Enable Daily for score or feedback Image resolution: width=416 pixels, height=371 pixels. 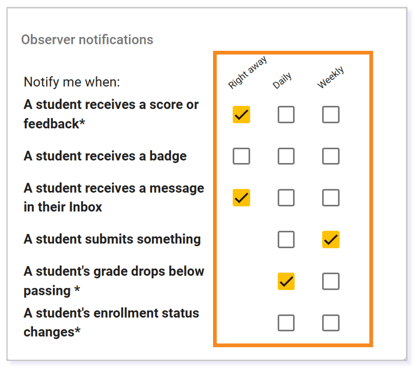(x=286, y=115)
